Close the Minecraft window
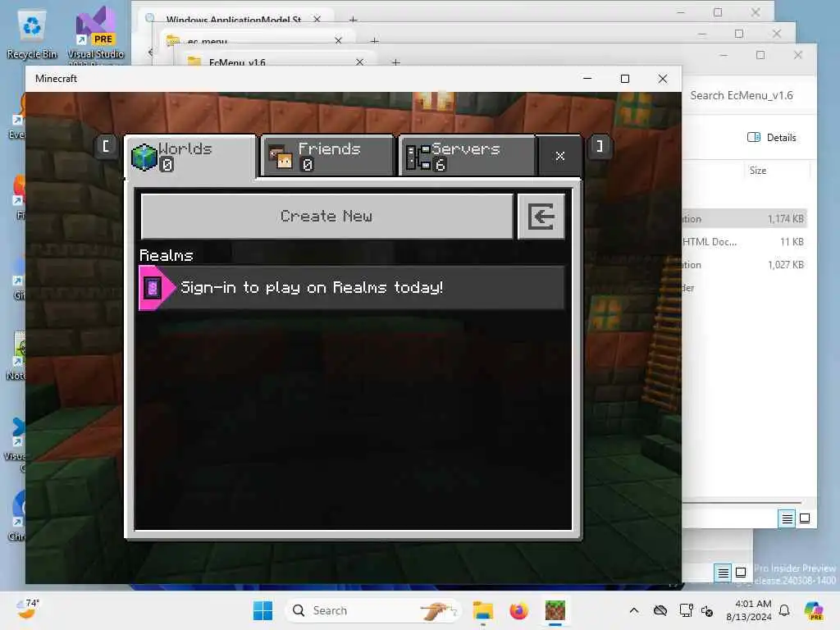The height and width of the screenshot is (630, 840). pos(663,79)
